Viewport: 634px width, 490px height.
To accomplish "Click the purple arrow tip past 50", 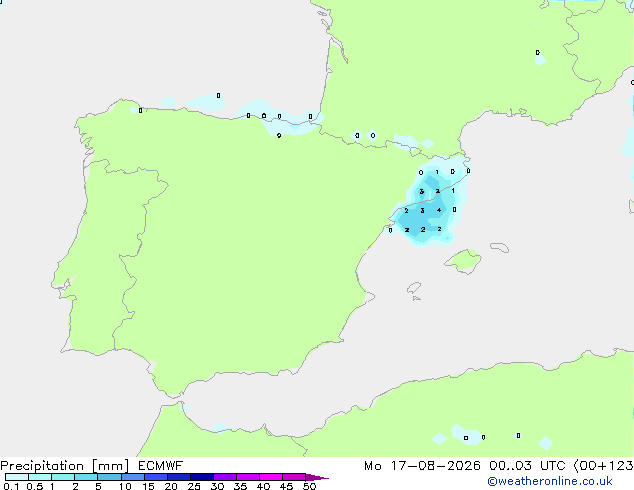I will click(x=318, y=477).
